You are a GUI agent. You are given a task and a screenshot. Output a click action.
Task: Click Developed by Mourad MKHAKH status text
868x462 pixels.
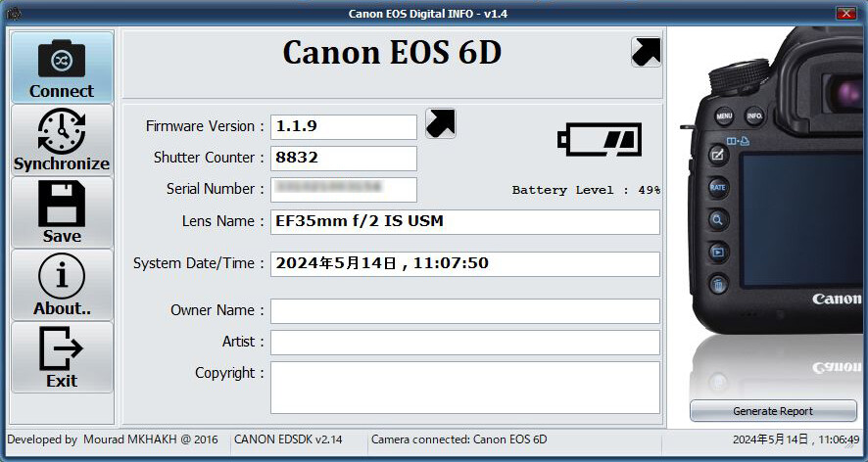tap(113, 439)
